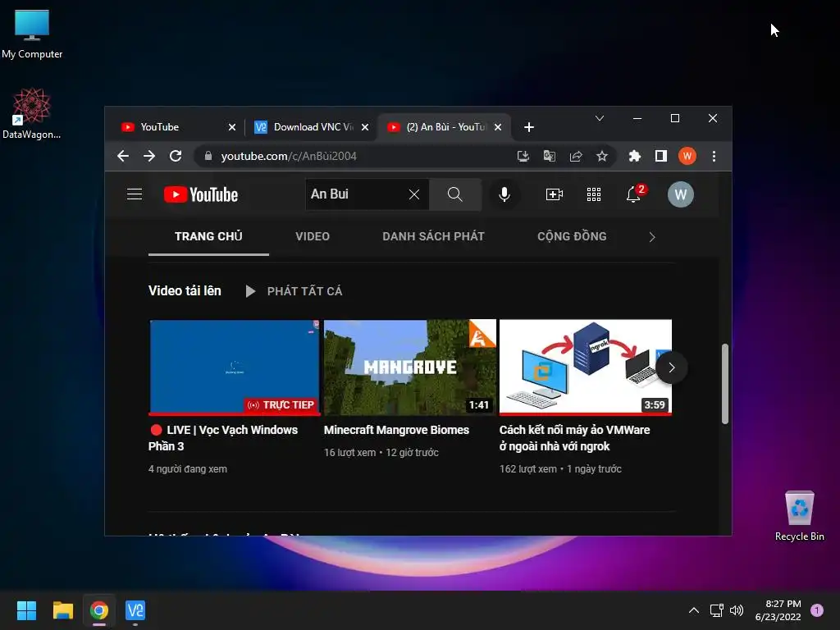
Task: Clear the An Bui search text
Action: 414,194
